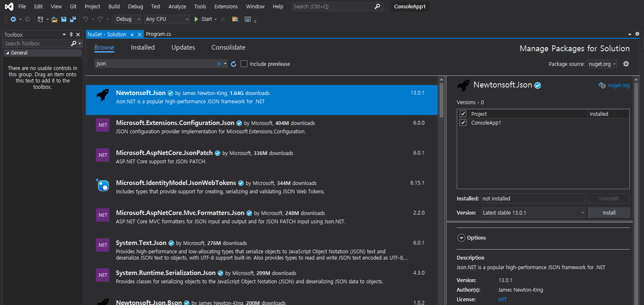The width and height of the screenshot is (644, 305).
Task: Select the Microsoft.Extensions.Configuration.Json package
Action: point(262,130)
